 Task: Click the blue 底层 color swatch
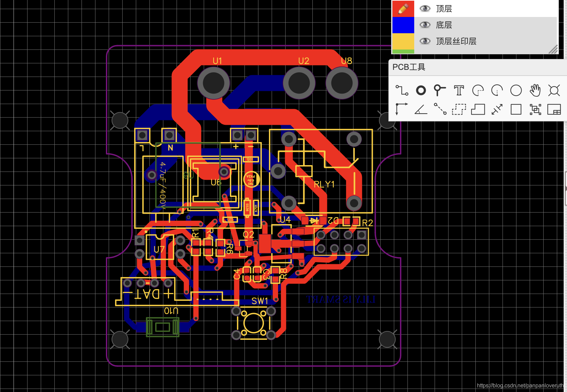tap(403, 25)
